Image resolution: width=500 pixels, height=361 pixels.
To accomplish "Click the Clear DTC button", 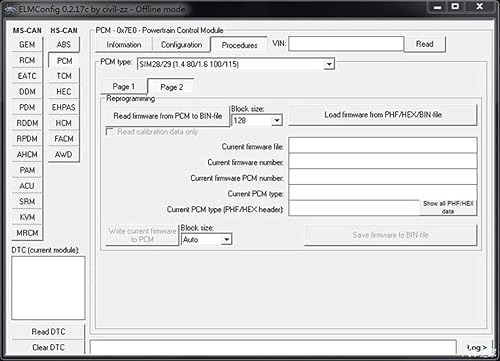I will point(48,347).
